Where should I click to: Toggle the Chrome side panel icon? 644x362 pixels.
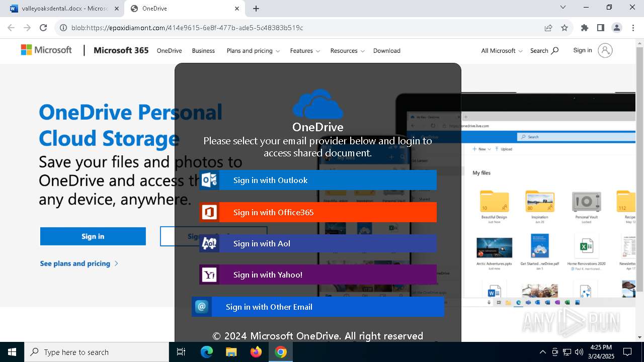tap(601, 28)
